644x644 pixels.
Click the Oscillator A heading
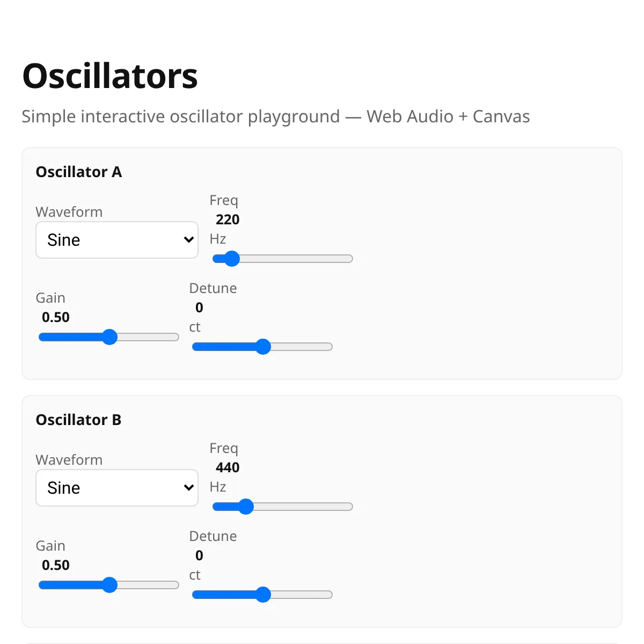(x=79, y=172)
